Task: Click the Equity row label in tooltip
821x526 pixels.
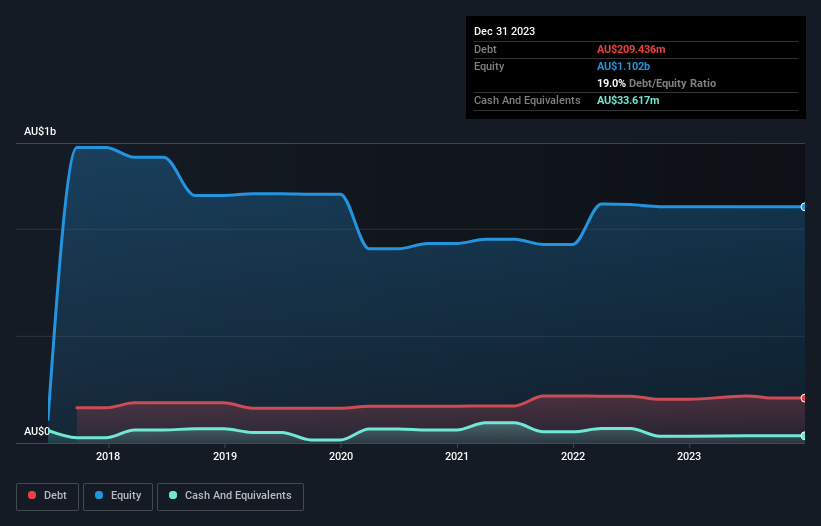Action: 489,66
